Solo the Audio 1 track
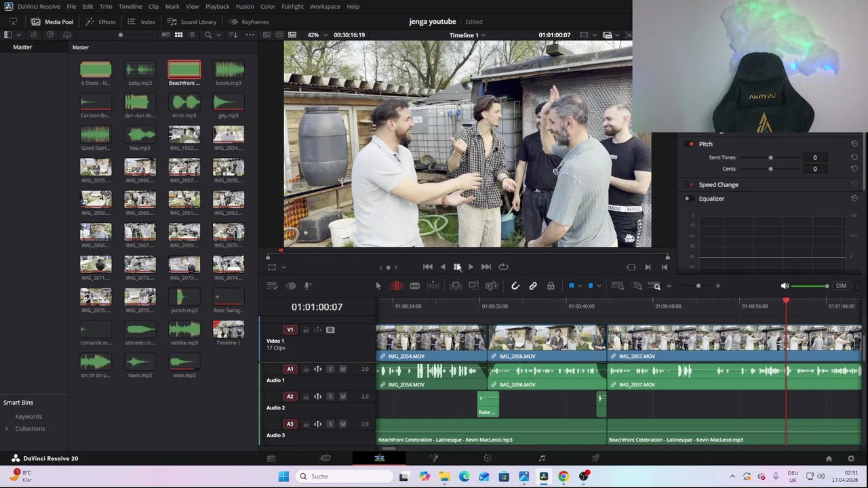Screen dimensions: 868x488 tap(330, 369)
